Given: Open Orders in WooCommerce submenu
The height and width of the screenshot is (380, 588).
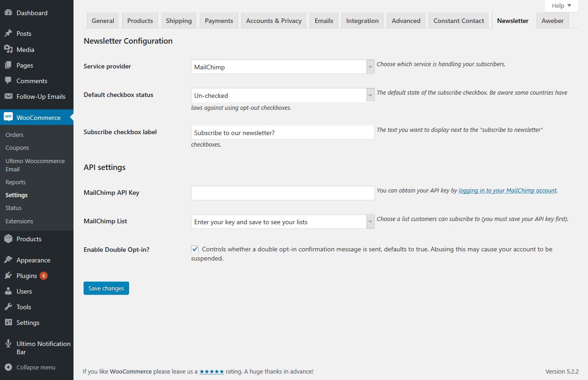Looking at the screenshot, I should coord(14,135).
